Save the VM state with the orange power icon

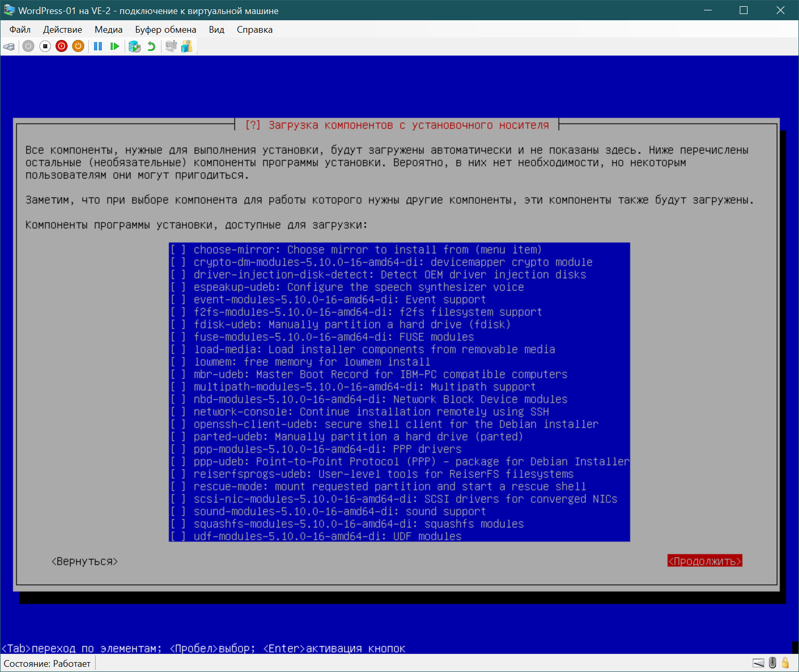78,46
